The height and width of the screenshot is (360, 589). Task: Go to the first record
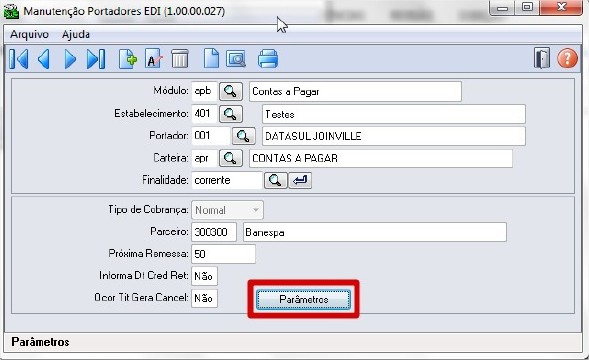pyautogui.click(x=19, y=59)
